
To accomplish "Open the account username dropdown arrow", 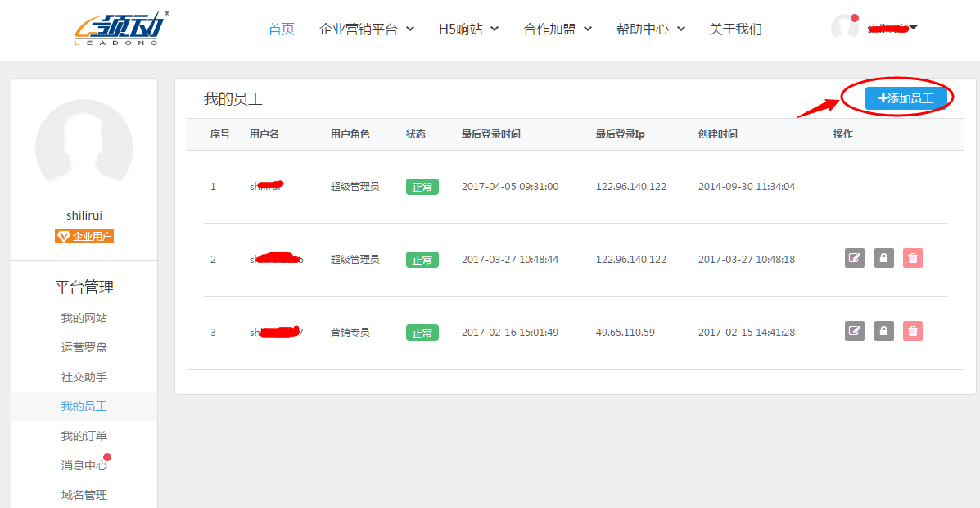I will click(x=913, y=28).
